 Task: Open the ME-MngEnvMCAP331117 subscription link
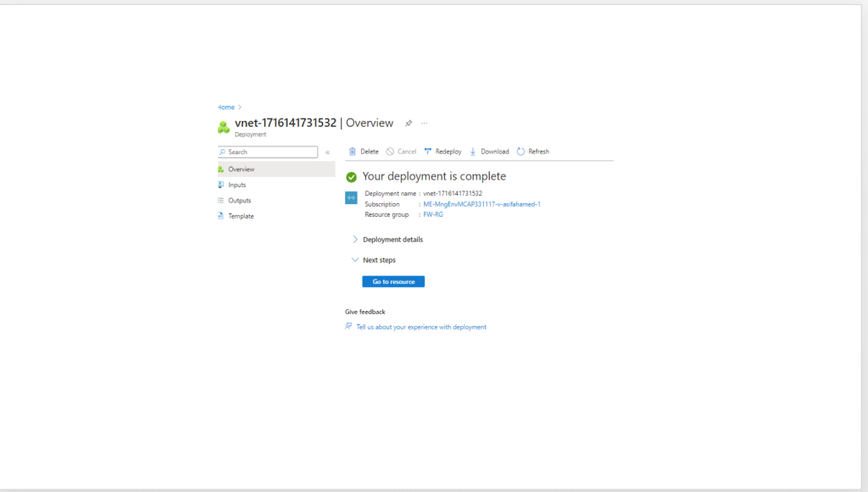pos(481,204)
